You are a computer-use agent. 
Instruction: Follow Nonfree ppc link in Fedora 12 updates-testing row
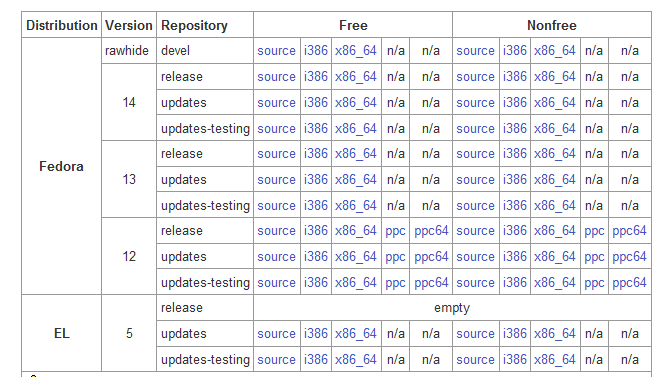594,283
